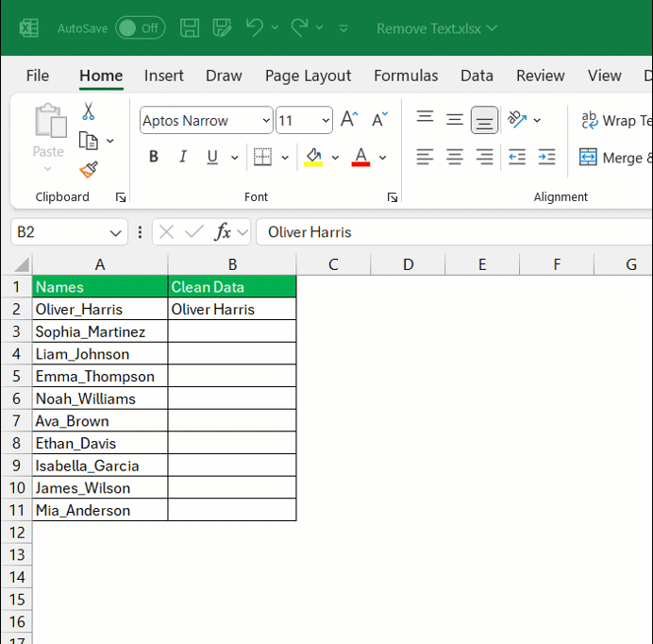The width and height of the screenshot is (653, 644).
Task: Switch to the Insert tab
Action: pyautogui.click(x=163, y=76)
